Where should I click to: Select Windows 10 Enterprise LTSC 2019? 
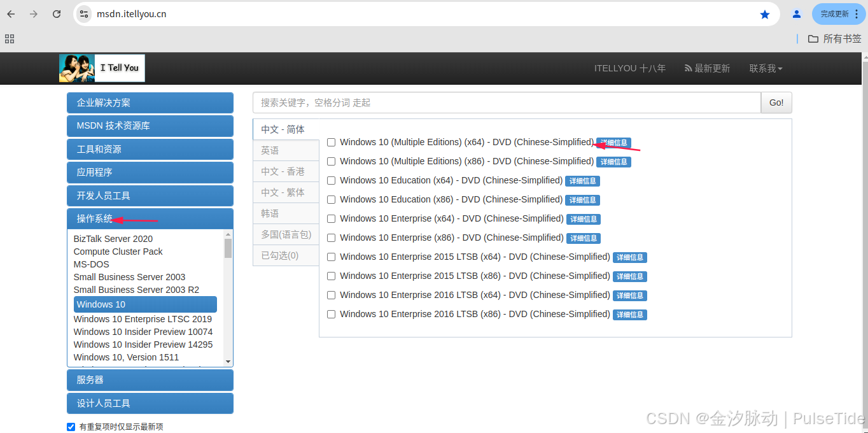pos(143,319)
